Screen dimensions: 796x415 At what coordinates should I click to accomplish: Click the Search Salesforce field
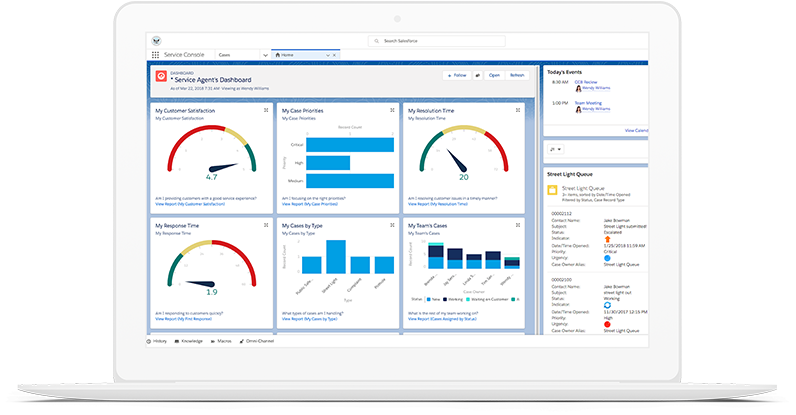pos(420,41)
